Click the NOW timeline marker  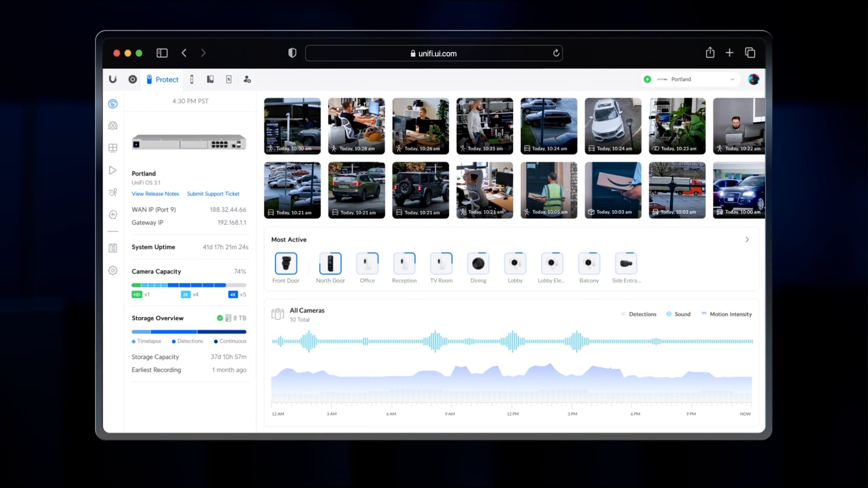pos(745,414)
